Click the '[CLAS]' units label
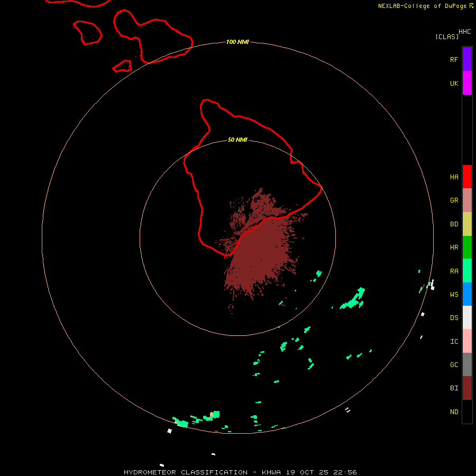Viewport: 476px width, 476px height. pos(447,36)
